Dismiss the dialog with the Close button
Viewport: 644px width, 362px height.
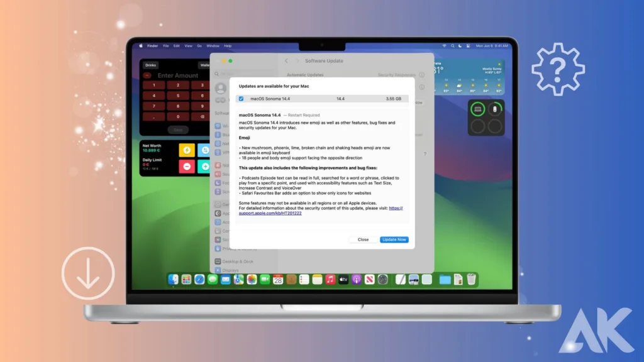click(x=363, y=239)
